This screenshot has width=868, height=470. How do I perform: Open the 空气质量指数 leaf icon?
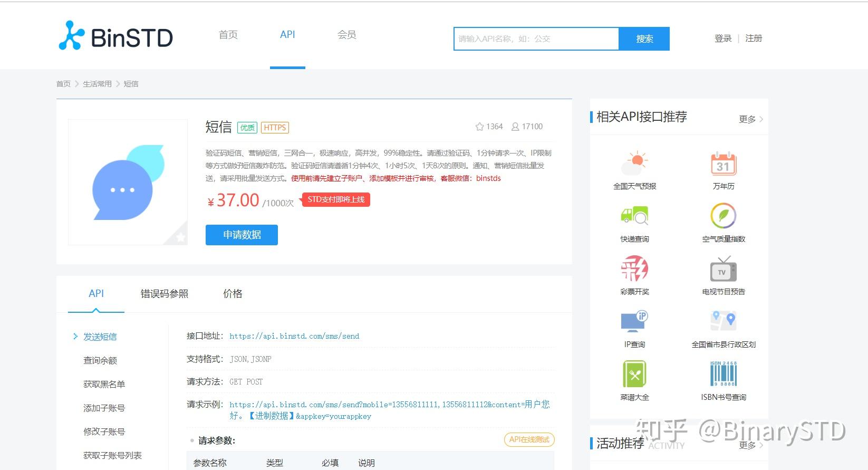click(x=724, y=216)
